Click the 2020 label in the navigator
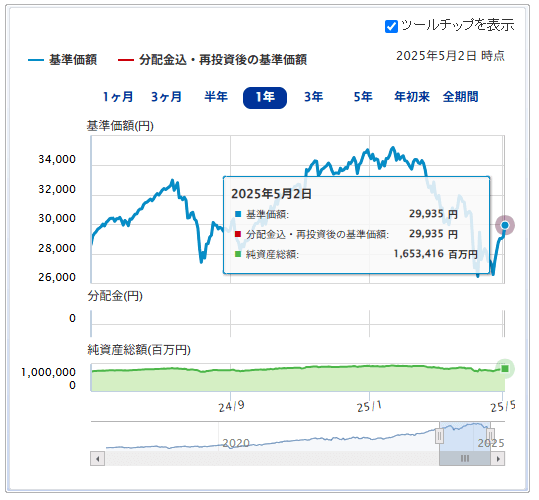Image resolution: width=539 pixels, height=500 pixels. (x=236, y=443)
